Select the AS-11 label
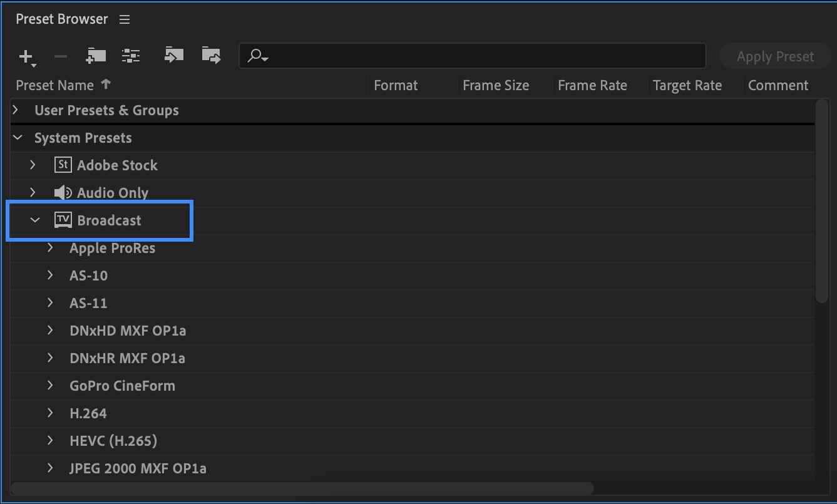Screen dimensions: 837x504 tap(89, 303)
